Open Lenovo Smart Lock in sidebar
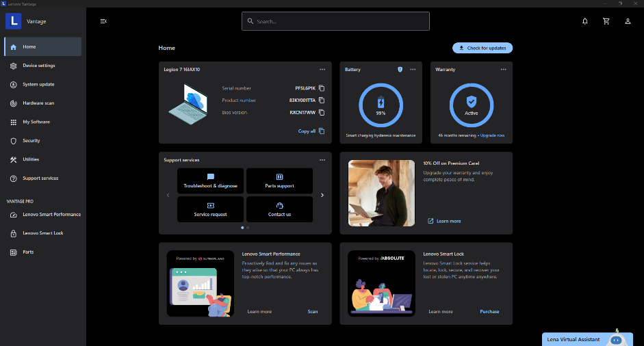This screenshot has height=346, width=644. click(42, 233)
